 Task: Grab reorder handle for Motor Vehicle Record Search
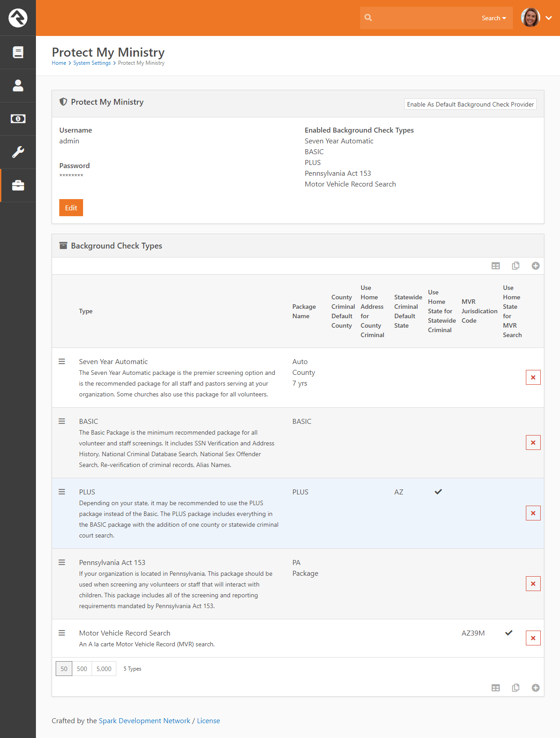tap(62, 633)
